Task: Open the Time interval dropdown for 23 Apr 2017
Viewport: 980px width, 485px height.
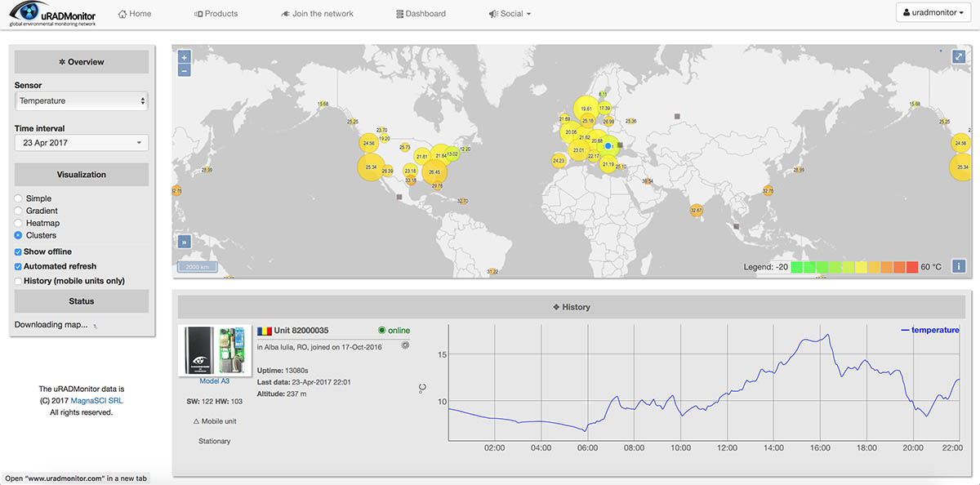Action: click(x=81, y=142)
